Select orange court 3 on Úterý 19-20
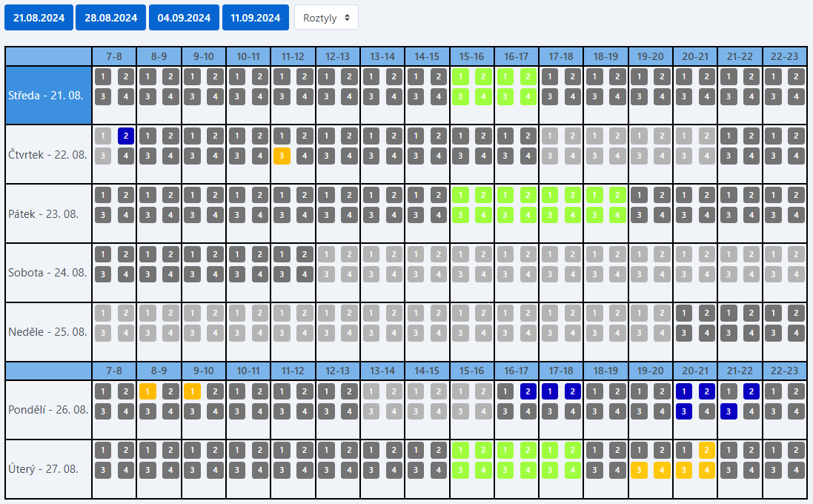Screen dimensions: 813x504 [x=640, y=469]
